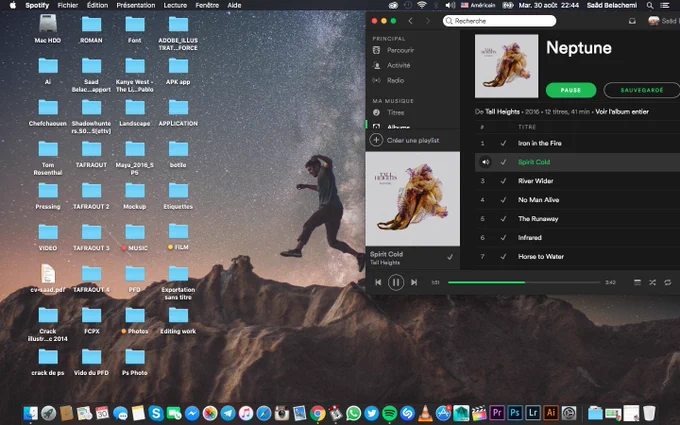
Task: Click the green PAUSE button
Action: click(571, 90)
